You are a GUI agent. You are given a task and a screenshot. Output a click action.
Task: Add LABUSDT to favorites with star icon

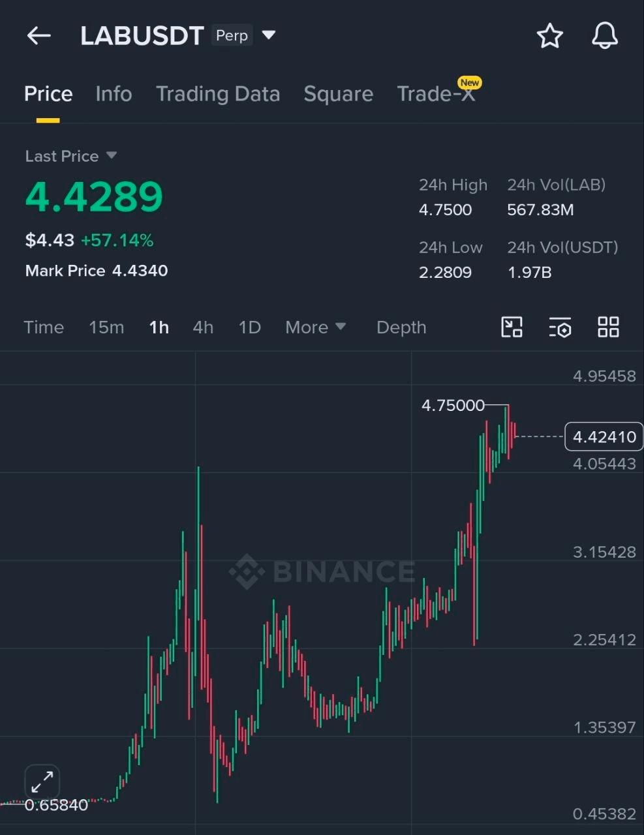[549, 36]
